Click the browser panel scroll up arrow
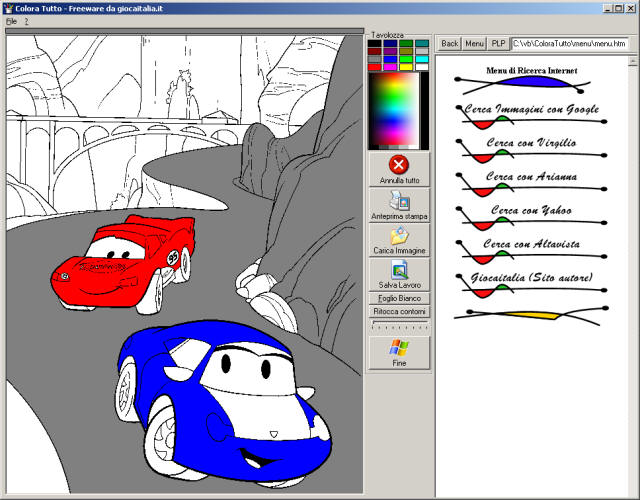Screen dimensions: 640x500 [x=633, y=62]
